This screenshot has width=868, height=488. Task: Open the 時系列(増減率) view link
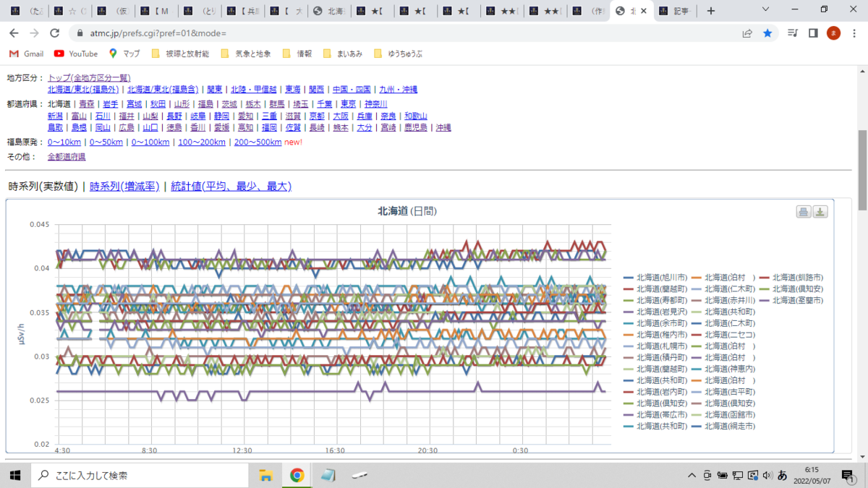(x=124, y=187)
